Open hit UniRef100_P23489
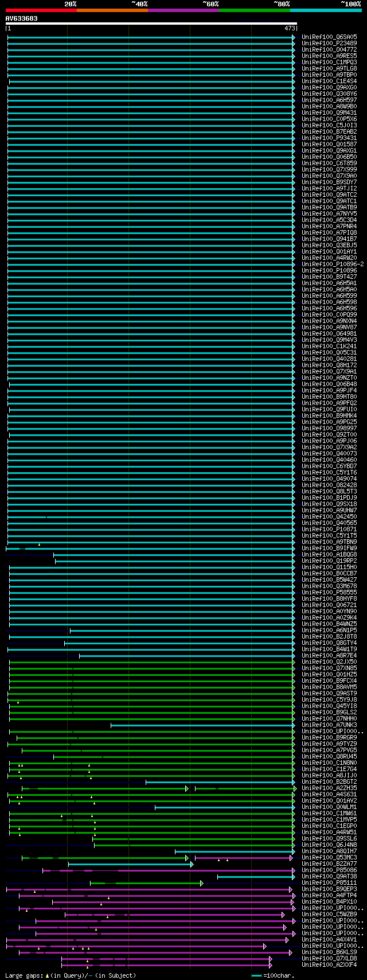367x980 pixels. 329,43
